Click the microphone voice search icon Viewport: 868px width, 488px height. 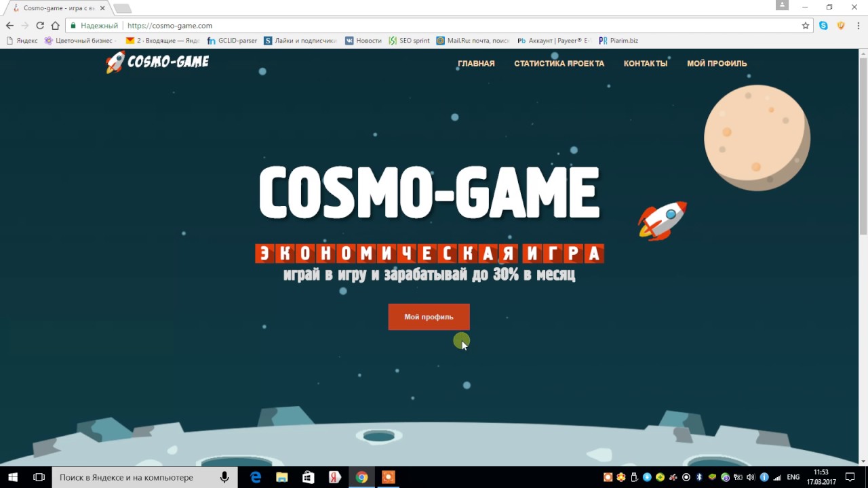pyautogui.click(x=224, y=477)
